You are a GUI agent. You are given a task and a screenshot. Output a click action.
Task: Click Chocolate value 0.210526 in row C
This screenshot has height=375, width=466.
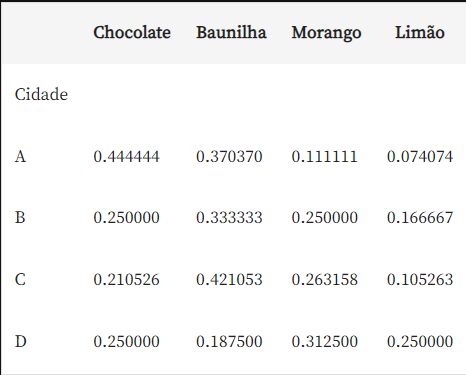127,280
